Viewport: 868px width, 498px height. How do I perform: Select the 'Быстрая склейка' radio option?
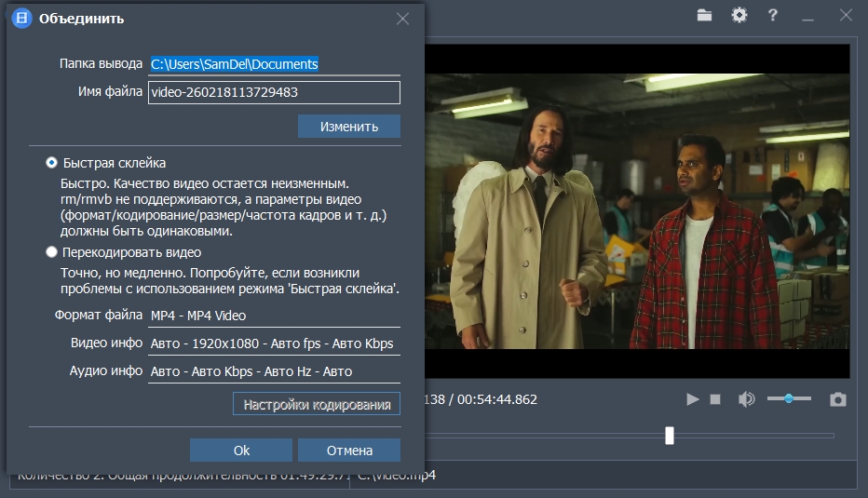click(x=52, y=163)
